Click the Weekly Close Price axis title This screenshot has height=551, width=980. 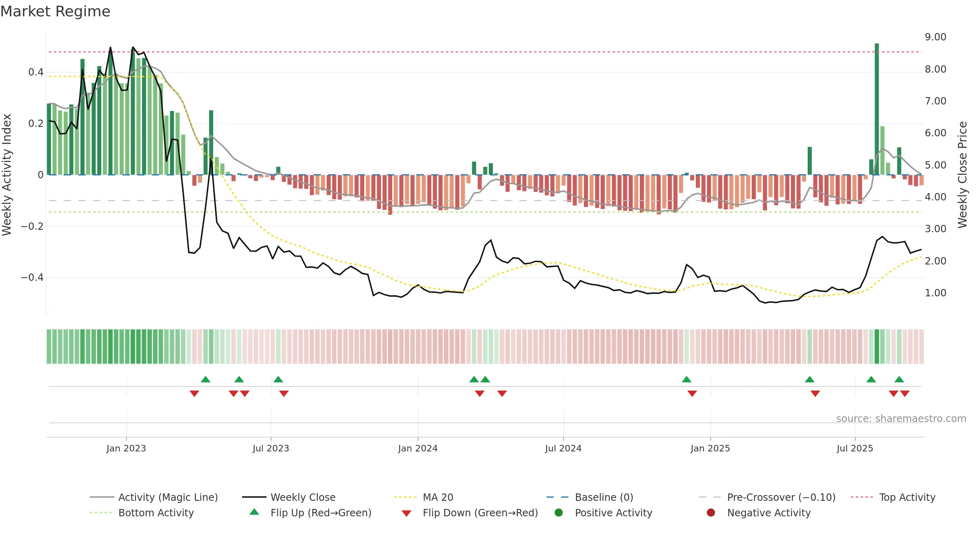coord(962,175)
